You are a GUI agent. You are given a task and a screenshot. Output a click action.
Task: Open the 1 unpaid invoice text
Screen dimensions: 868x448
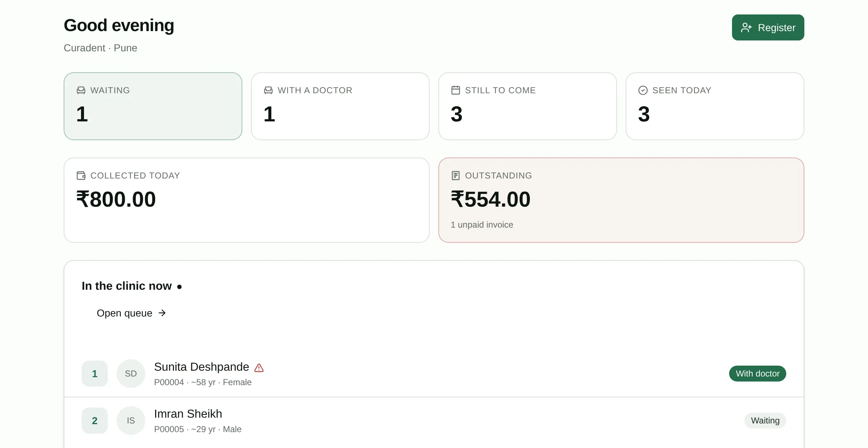coord(482,225)
